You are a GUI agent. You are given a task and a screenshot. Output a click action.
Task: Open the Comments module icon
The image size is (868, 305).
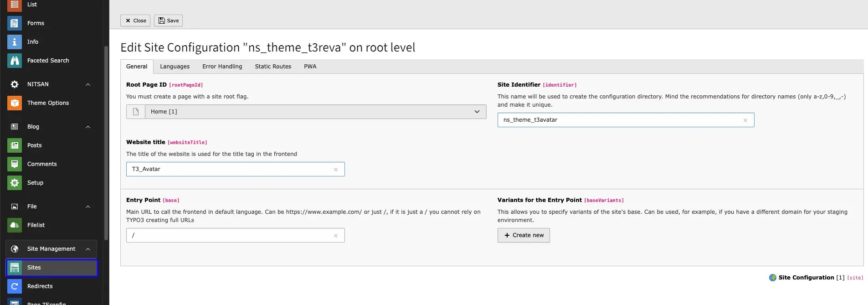(15, 164)
